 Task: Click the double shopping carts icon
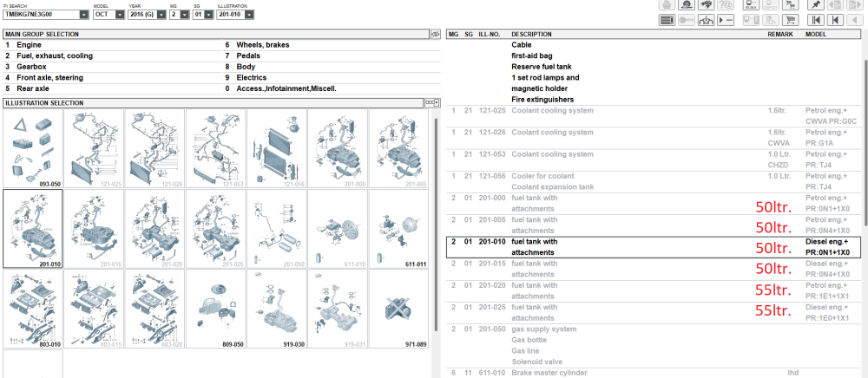[x=791, y=4]
